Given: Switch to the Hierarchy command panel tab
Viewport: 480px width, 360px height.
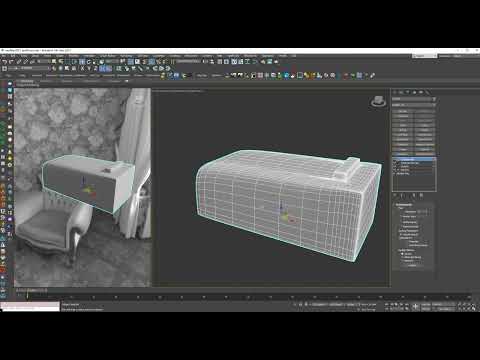Looking at the screenshot, I should [407, 92].
